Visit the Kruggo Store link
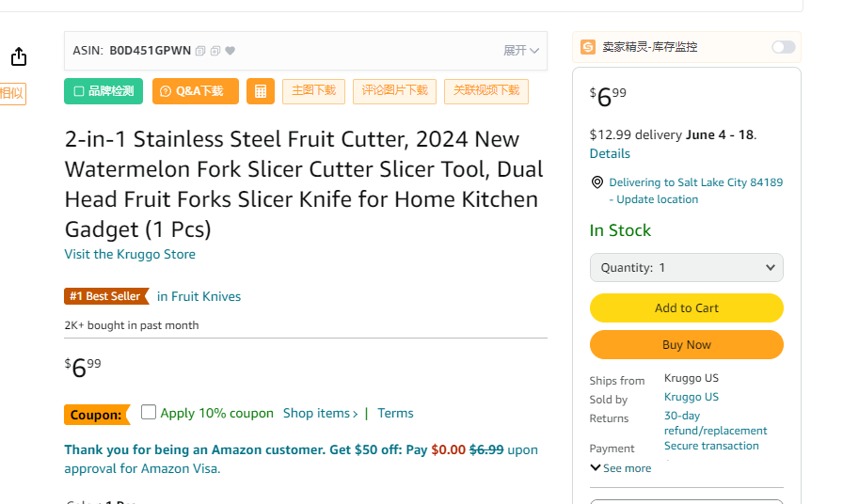The image size is (843, 504). click(130, 254)
